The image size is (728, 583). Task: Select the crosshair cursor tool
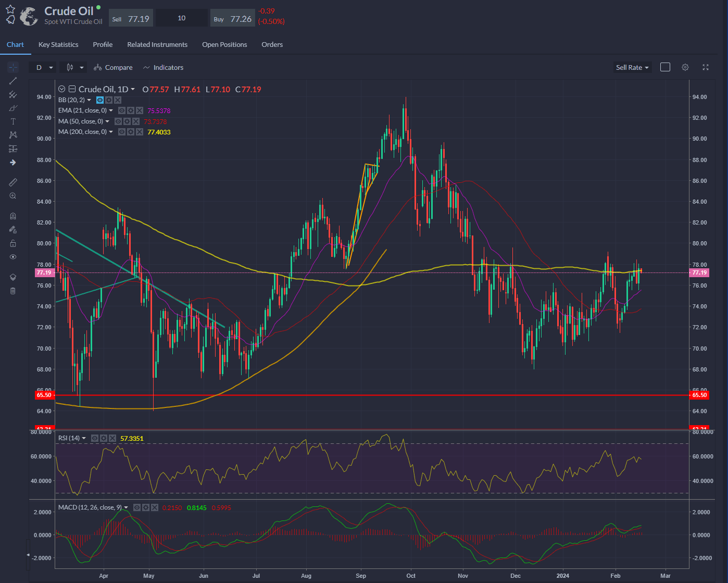13,67
